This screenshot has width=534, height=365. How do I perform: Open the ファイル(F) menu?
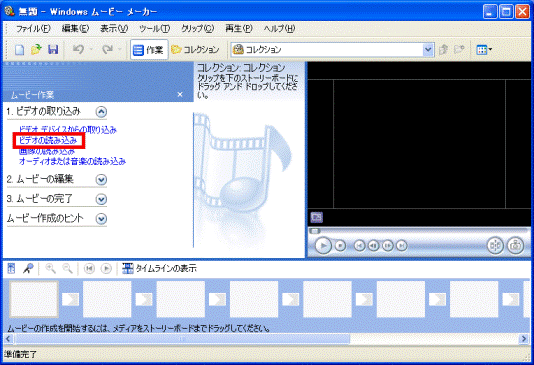point(33,29)
